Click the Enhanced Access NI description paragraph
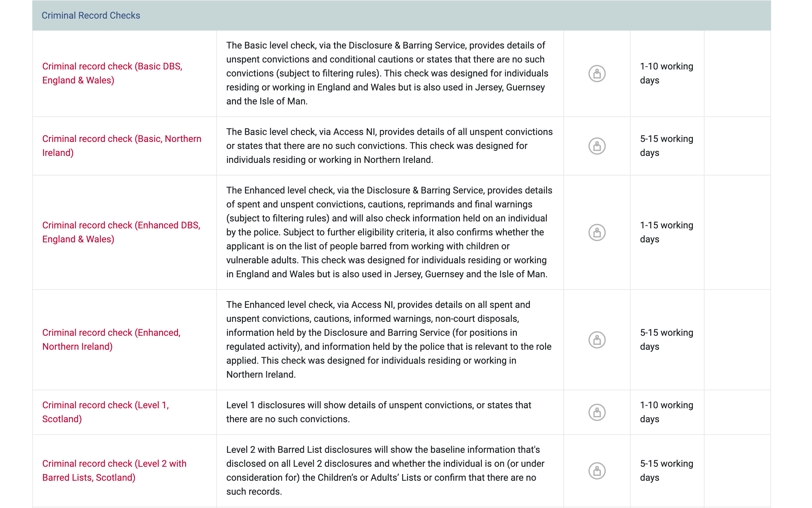The width and height of the screenshot is (812, 508). point(389,339)
